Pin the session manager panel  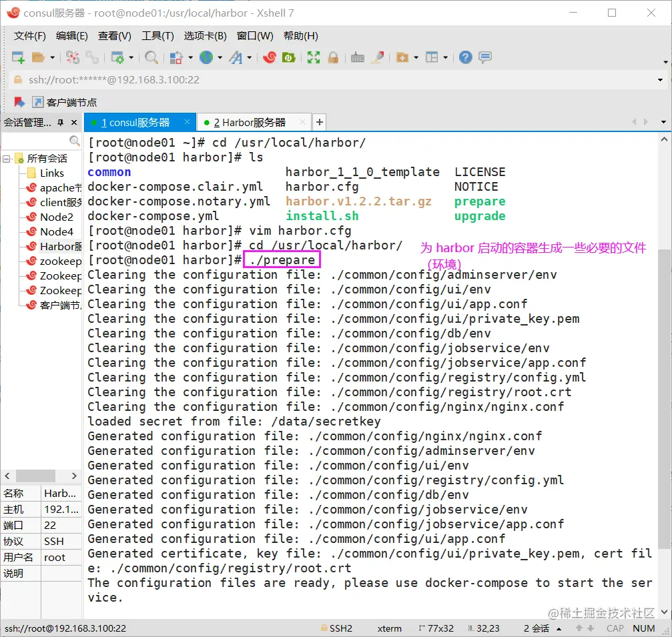[61, 123]
